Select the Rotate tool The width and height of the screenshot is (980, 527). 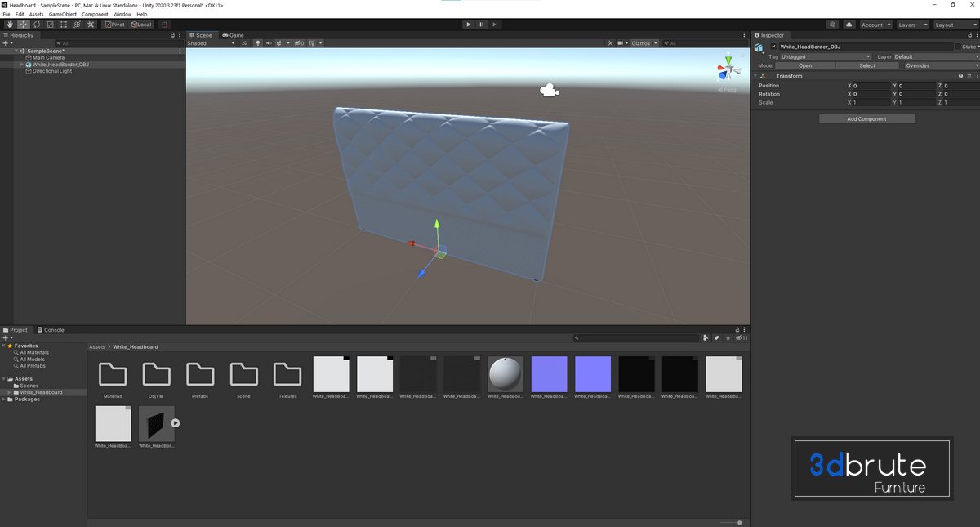37,25
